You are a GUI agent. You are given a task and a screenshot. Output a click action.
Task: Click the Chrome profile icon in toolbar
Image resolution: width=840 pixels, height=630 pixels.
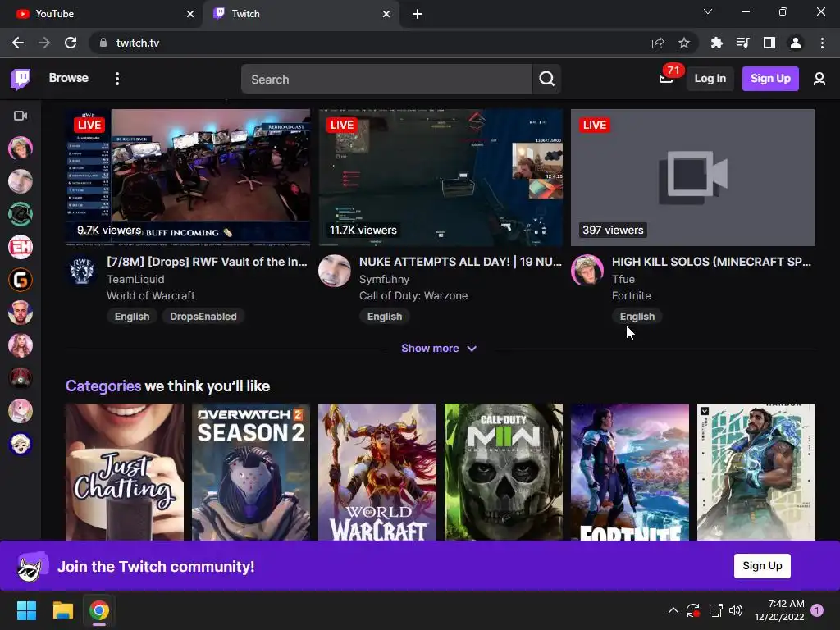click(796, 43)
